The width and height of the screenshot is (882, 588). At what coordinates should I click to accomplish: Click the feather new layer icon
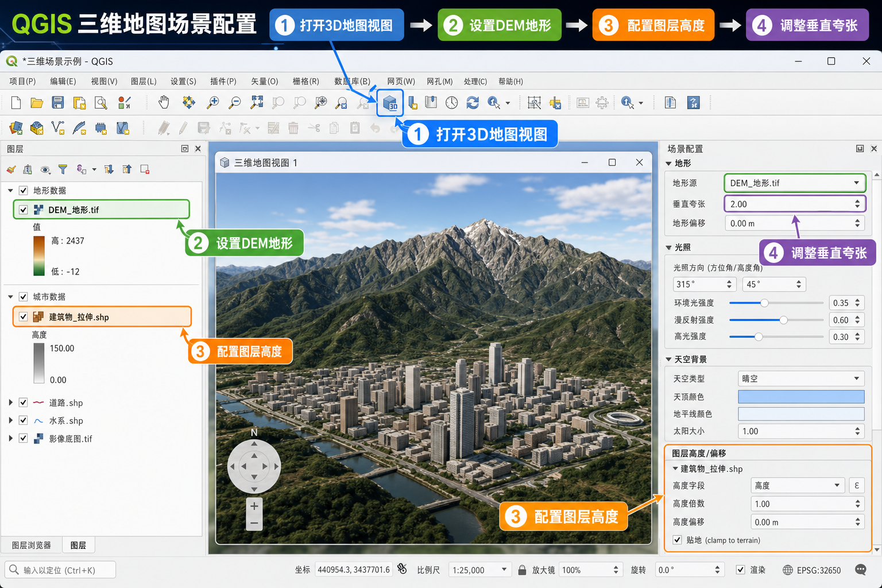pos(79,127)
